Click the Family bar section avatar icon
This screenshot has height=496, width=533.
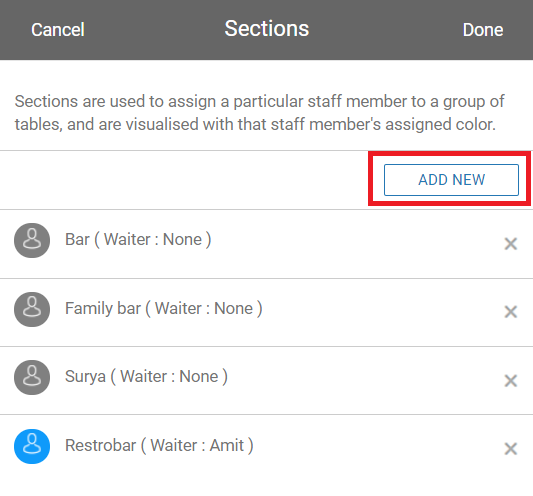pos(32,309)
